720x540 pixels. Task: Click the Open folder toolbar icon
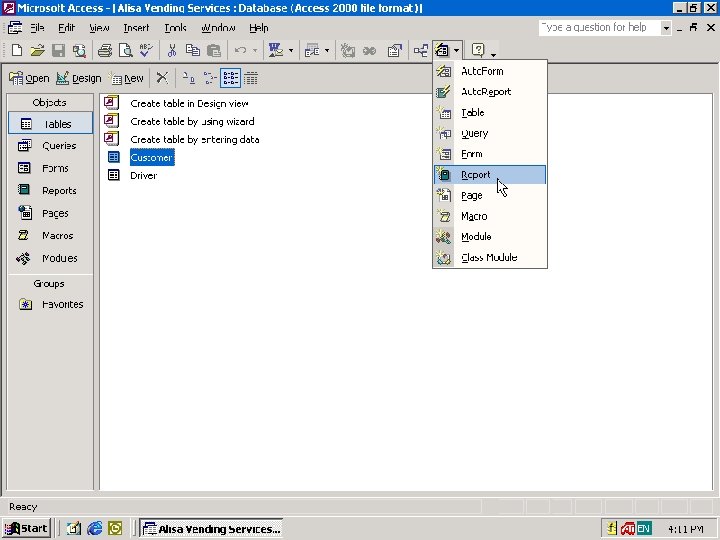[x=38, y=50]
